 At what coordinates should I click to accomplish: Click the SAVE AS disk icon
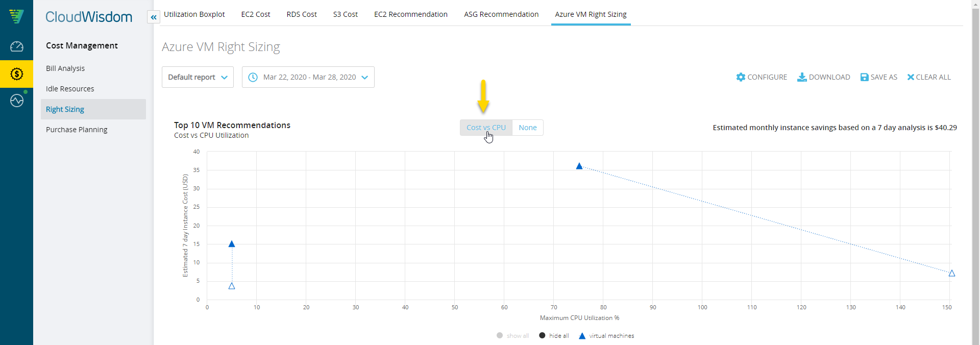[x=864, y=77]
